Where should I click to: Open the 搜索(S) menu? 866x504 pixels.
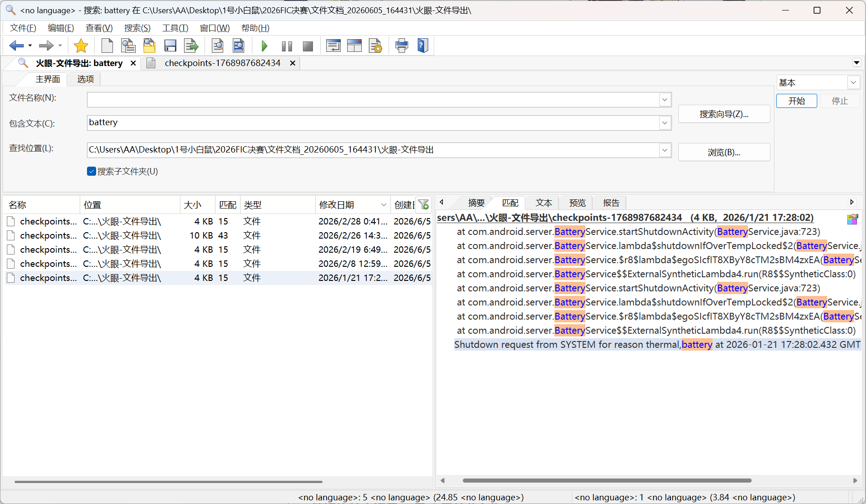click(138, 28)
